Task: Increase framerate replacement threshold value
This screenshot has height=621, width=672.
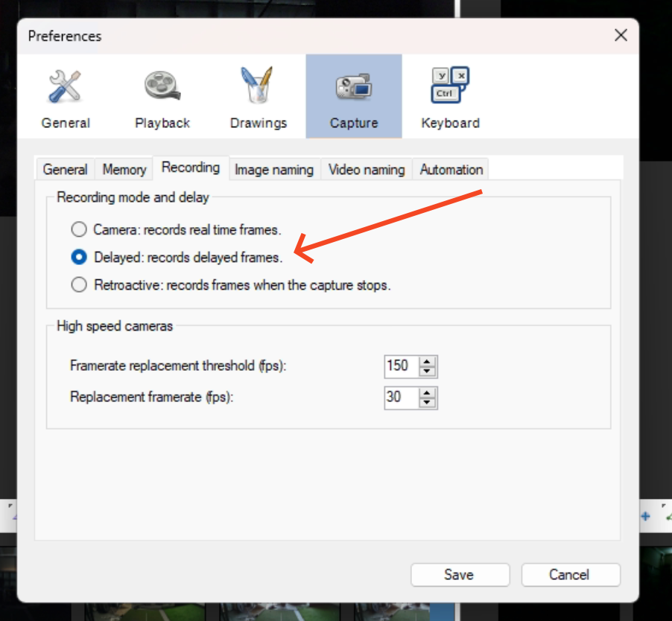Action: [427, 361]
